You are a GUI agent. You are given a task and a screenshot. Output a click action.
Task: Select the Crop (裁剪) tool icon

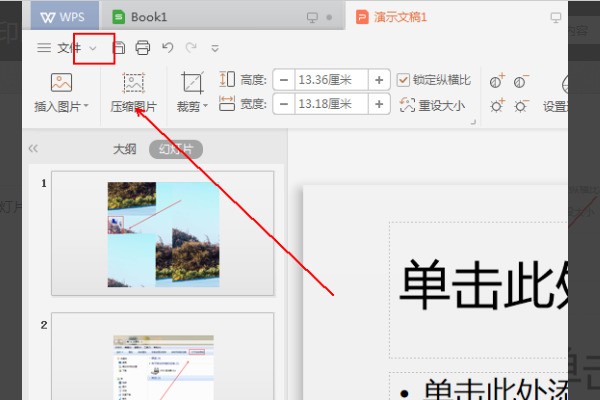click(x=191, y=84)
